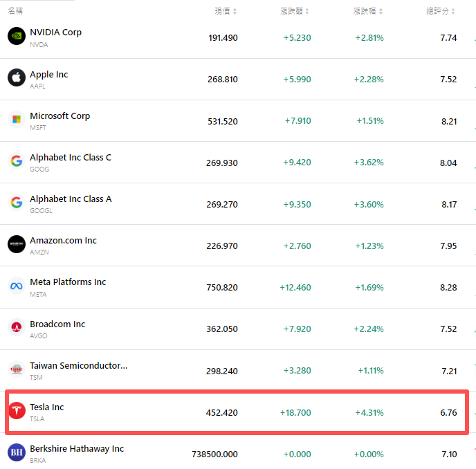Click the NVIDIA Corp logo icon

tap(17, 36)
